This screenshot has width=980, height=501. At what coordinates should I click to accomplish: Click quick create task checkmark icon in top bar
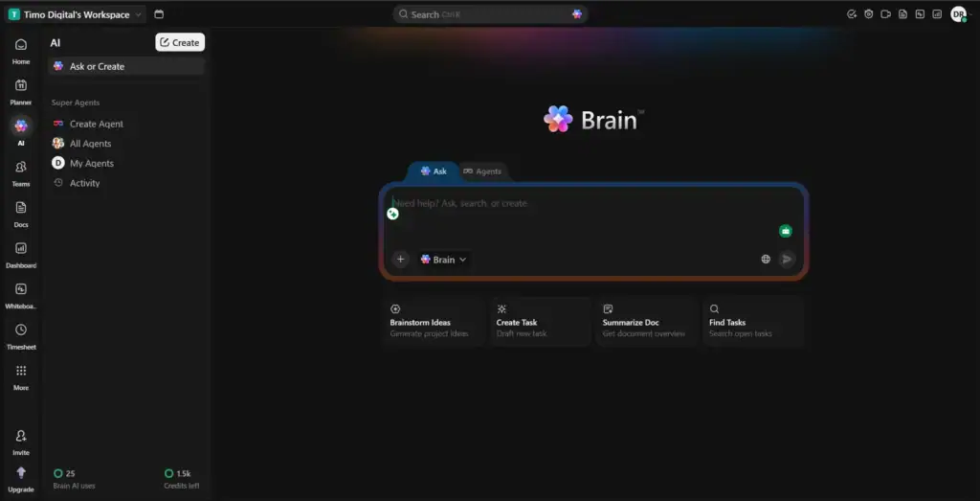(x=851, y=13)
